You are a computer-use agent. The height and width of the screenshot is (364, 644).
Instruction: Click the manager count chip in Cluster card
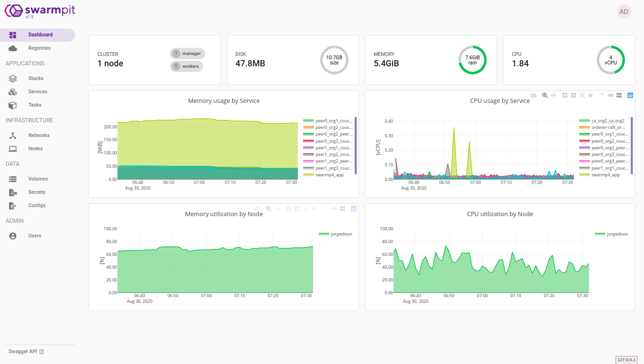[x=188, y=54]
